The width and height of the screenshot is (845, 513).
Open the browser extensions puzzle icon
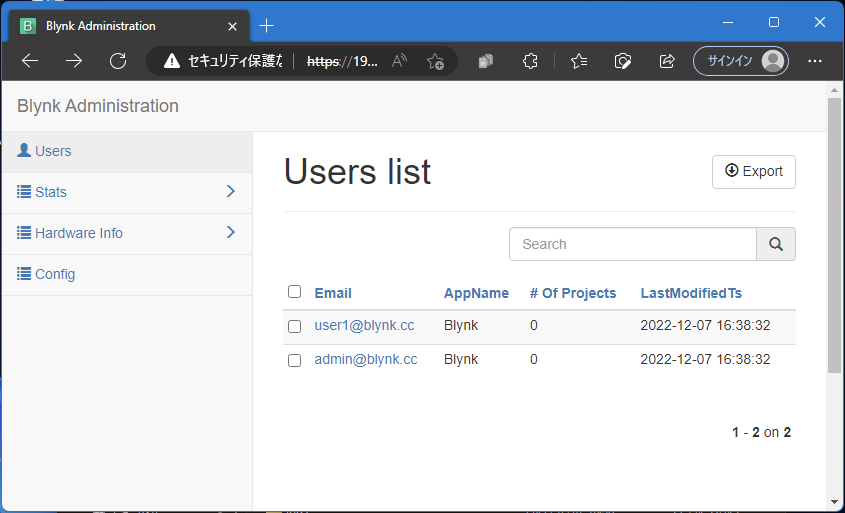point(531,61)
